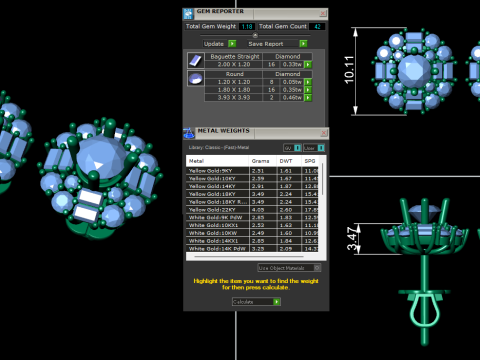The image size is (480, 360).
Task: Select the White Gold:10KW row
Action: (x=252, y=233)
